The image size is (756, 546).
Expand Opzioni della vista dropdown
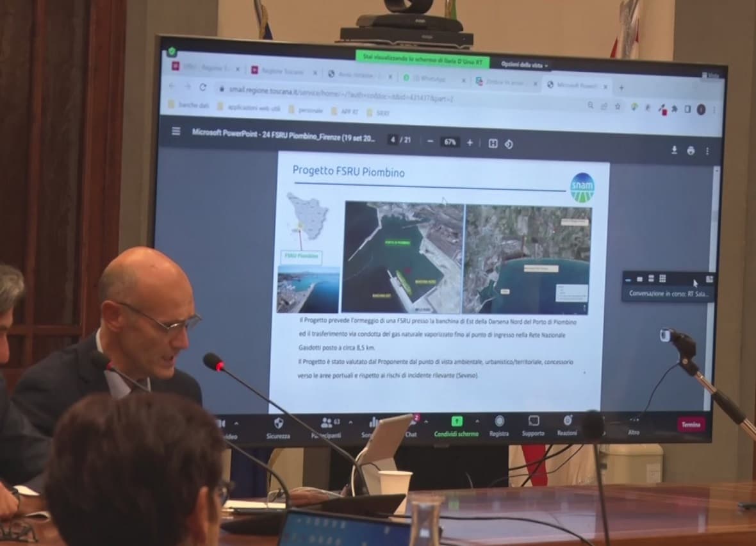click(524, 64)
